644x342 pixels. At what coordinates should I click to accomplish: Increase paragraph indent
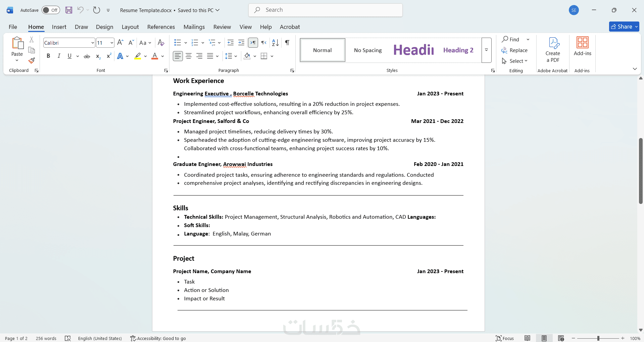241,43
